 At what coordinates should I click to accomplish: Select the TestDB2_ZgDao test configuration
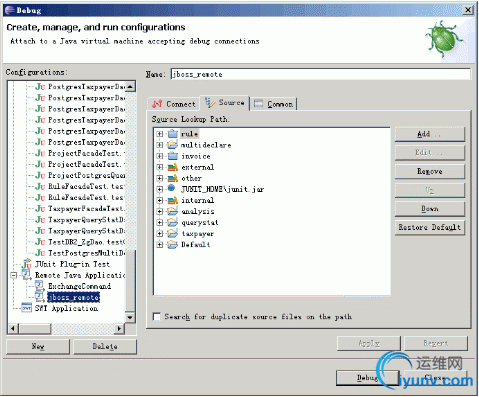[87, 242]
